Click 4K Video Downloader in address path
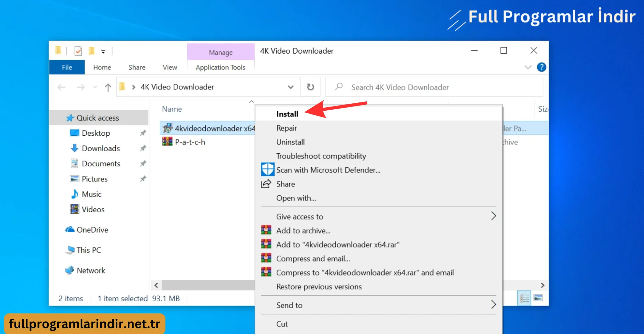644x334 pixels. (x=177, y=87)
